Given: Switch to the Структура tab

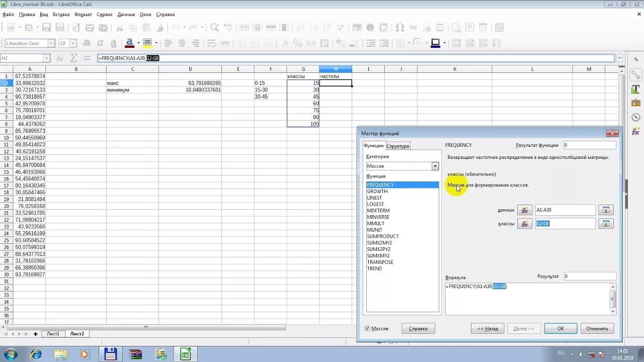Looking at the screenshot, I should [x=397, y=145].
